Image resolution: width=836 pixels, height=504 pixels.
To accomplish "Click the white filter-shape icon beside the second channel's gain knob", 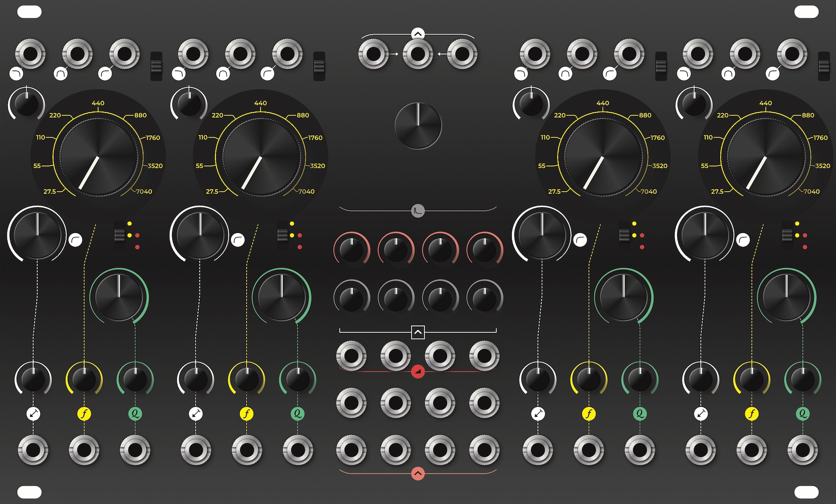I will (x=238, y=240).
